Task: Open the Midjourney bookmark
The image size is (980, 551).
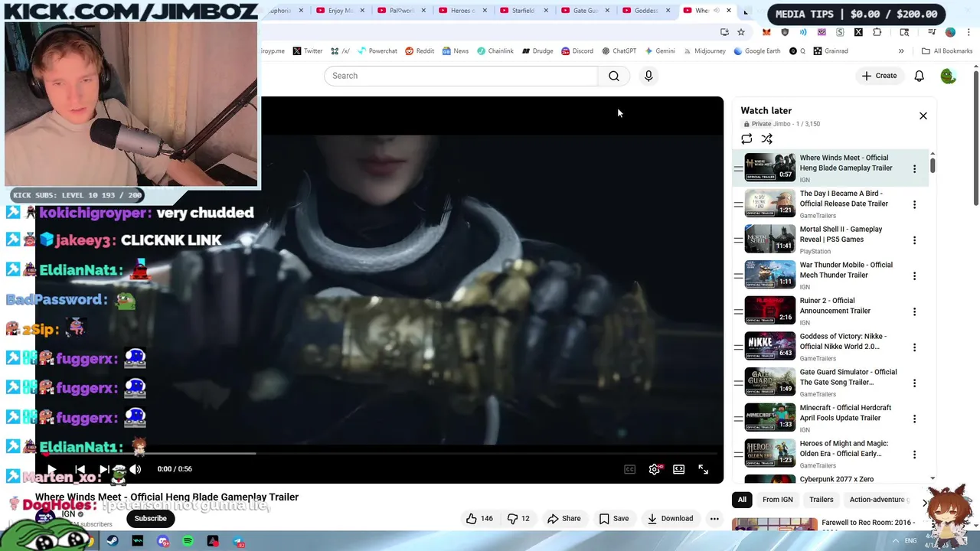Action: (704, 51)
